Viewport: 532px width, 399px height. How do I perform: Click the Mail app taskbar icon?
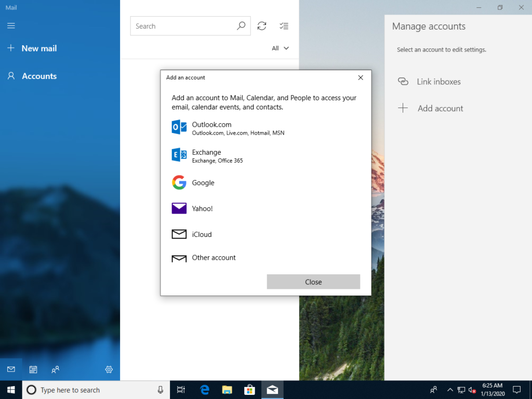tap(272, 390)
